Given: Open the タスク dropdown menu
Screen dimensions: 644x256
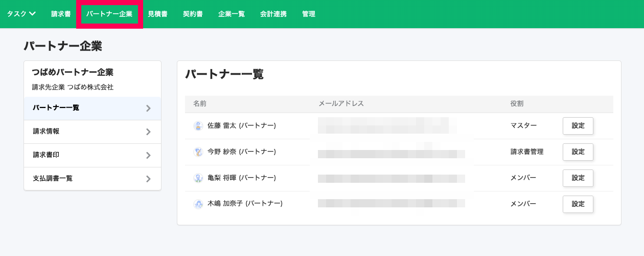Looking at the screenshot, I should coord(21,14).
